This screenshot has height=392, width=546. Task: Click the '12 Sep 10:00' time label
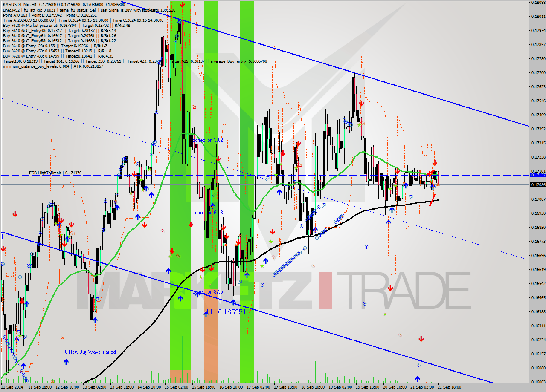(67, 387)
